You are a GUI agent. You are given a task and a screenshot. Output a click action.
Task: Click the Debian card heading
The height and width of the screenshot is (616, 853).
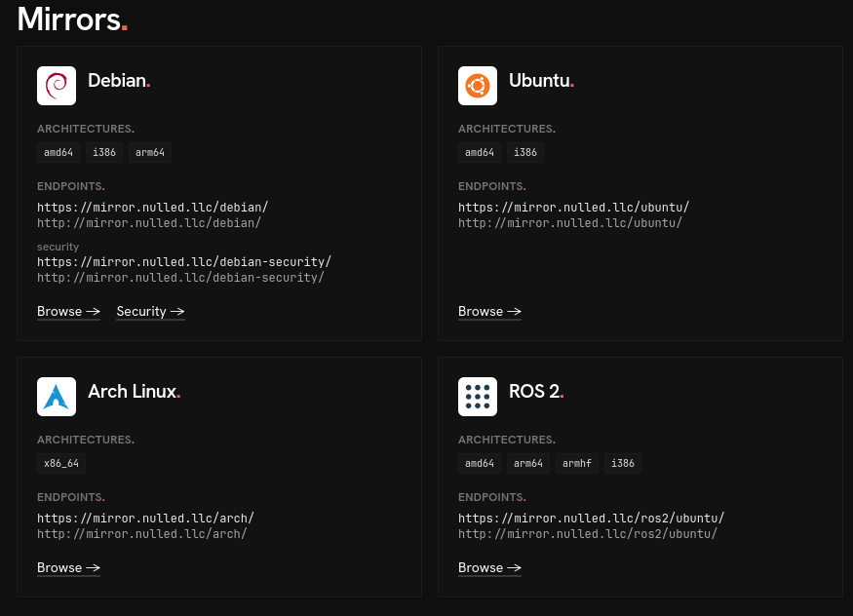tap(119, 81)
